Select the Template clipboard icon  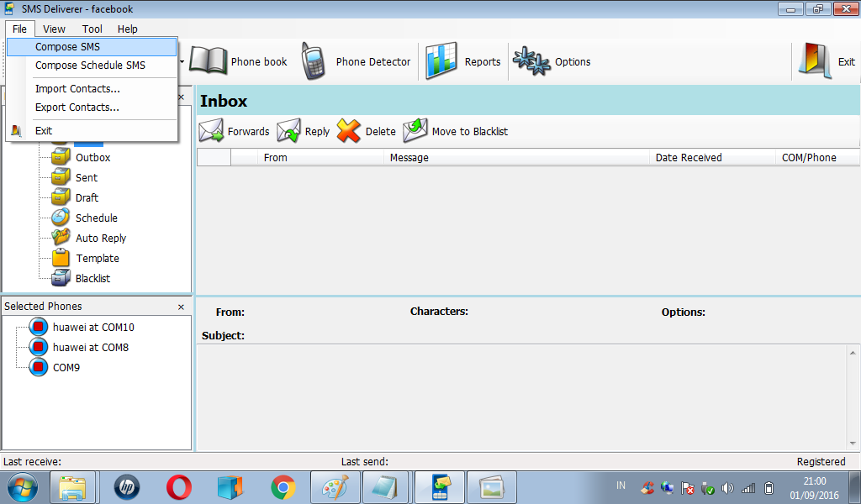click(x=61, y=258)
